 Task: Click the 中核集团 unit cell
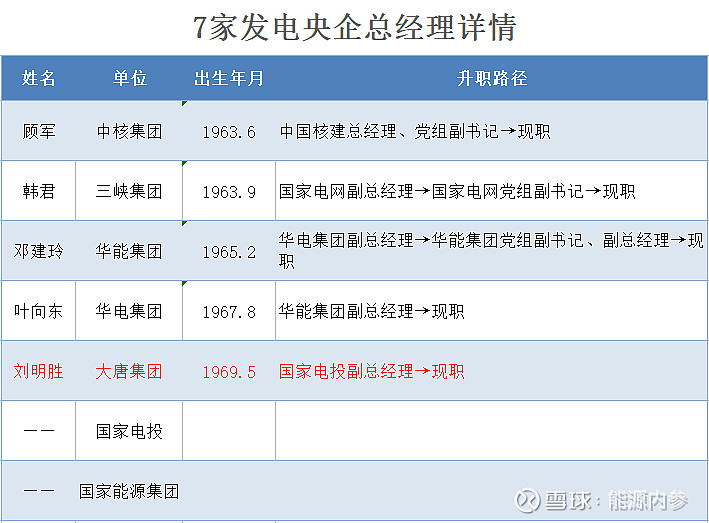point(129,132)
